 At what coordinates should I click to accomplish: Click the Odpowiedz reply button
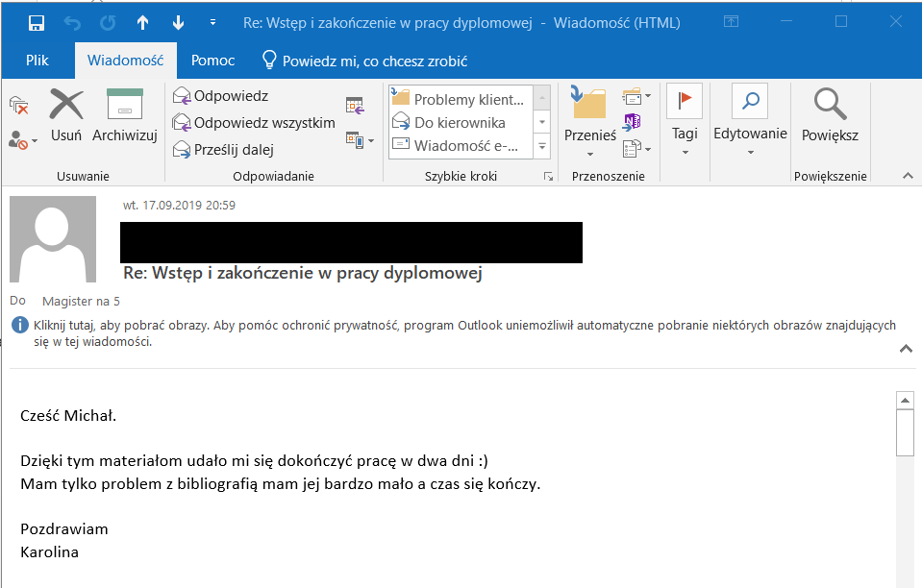[221, 96]
